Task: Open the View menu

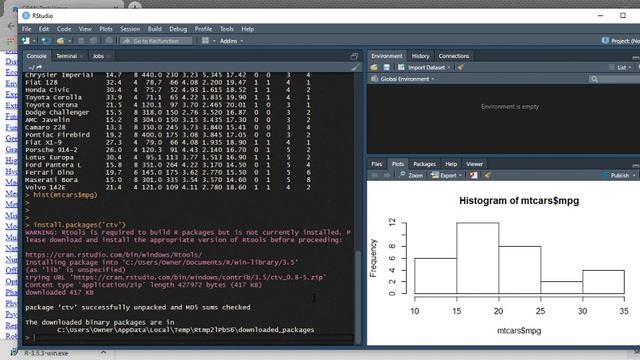Action: click(x=85, y=29)
